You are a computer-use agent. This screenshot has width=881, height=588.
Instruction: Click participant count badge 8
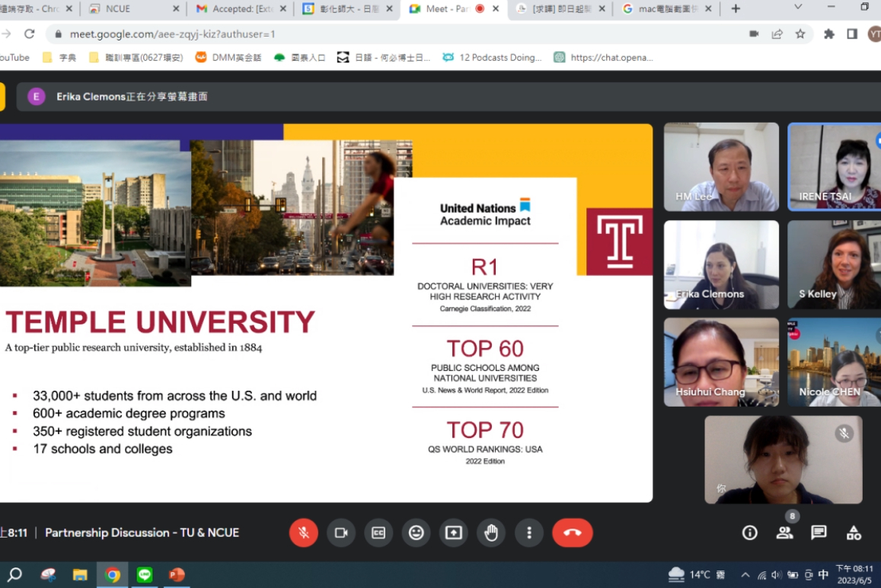click(792, 516)
